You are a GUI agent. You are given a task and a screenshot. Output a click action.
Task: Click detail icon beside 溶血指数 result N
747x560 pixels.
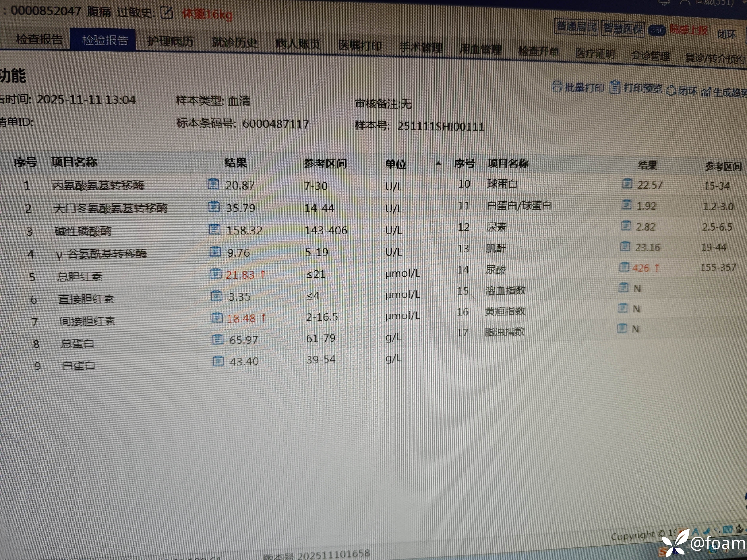click(623, 288)
